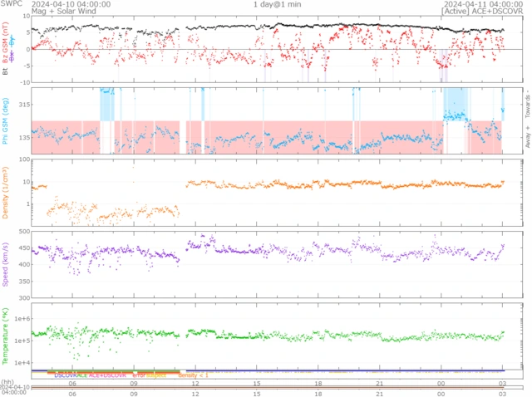This screenshot has width=532, height=397.
Task: Click the low-density orange data cluster below 1
Action: pos(108,213)
